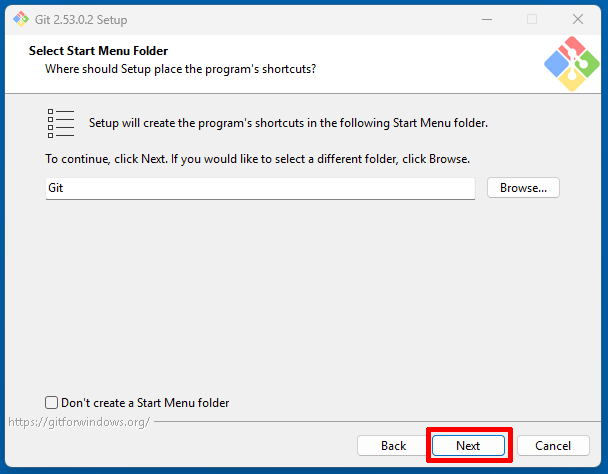Open the Browse folder dialog

pyautogui.click(x=523, y=187)
